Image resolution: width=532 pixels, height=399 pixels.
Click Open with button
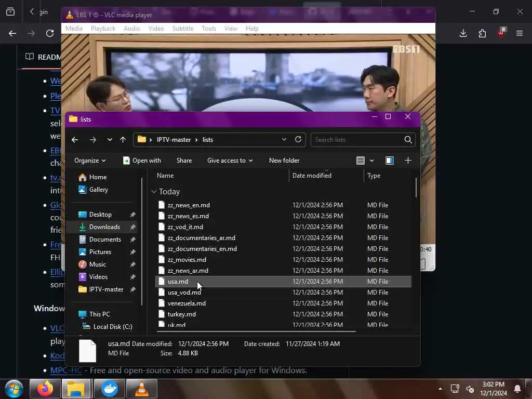pos(142,161)
